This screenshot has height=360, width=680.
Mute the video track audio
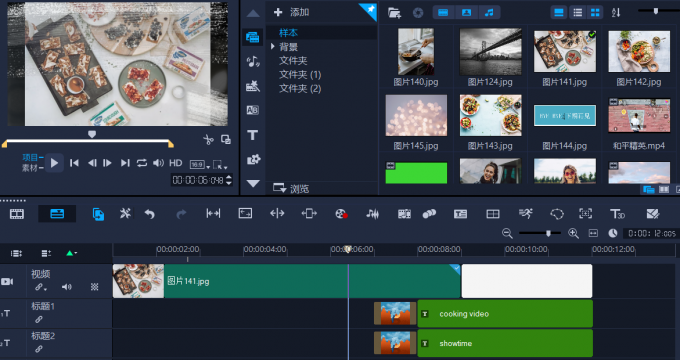coord(66,287)
